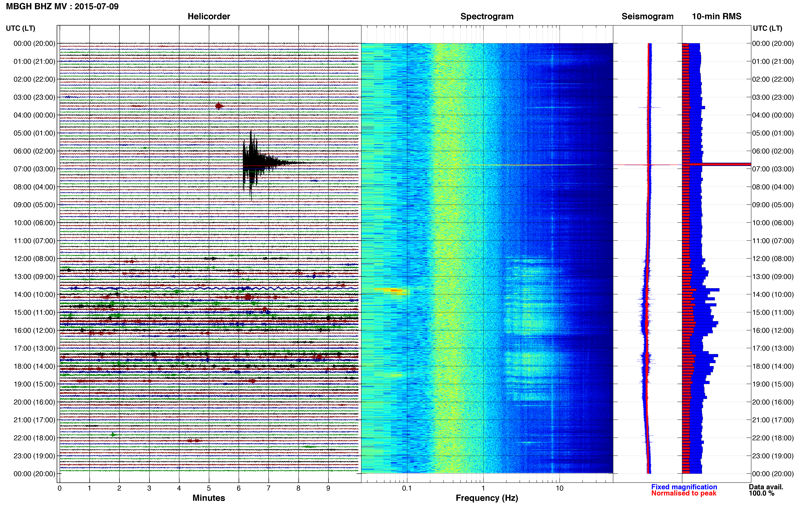Click the '10-min RMS' panel heading

717,16
